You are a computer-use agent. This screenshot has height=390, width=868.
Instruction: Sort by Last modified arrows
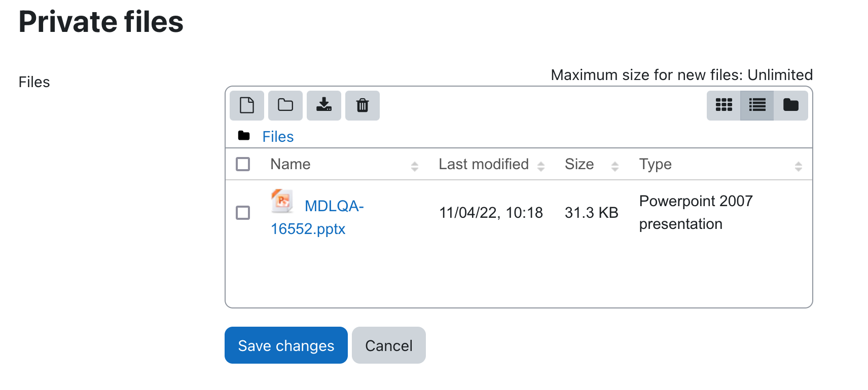(x=541, y=166)
